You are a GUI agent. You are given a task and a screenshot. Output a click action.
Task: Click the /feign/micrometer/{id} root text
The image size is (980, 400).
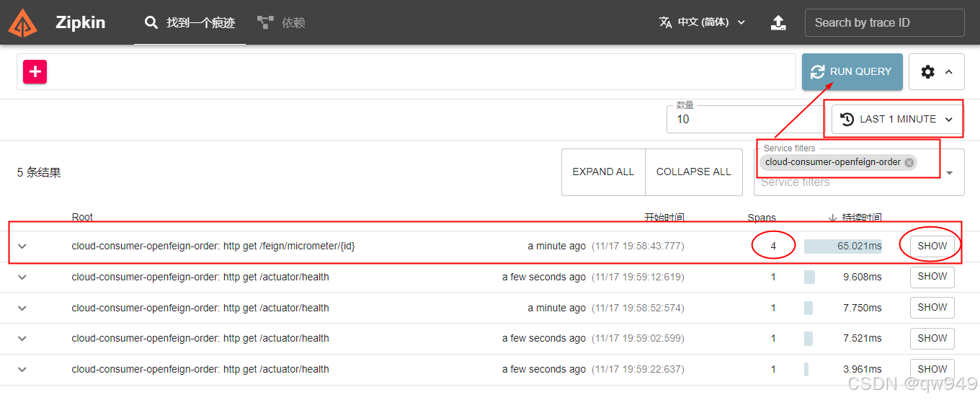(x=213, y=246)
